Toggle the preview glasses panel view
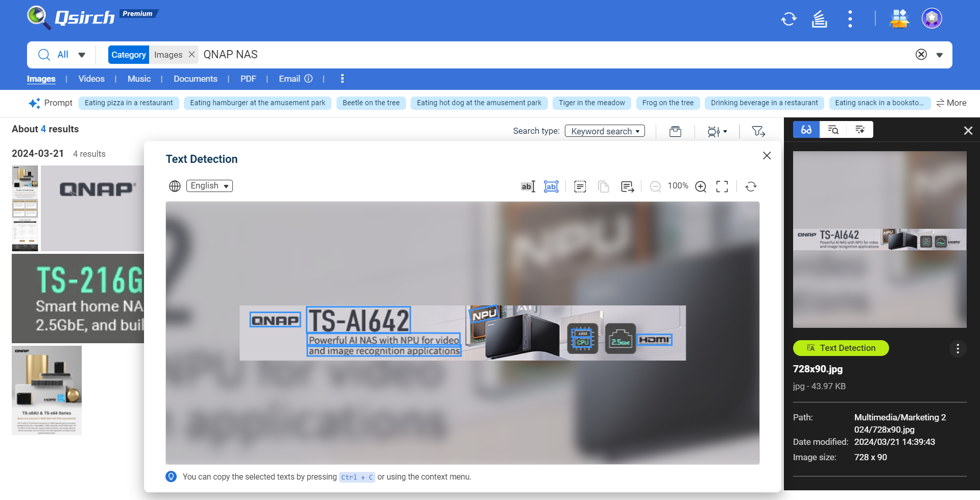Screen dimensions: 980x500 pyautogui.click(x=806, y=130)
